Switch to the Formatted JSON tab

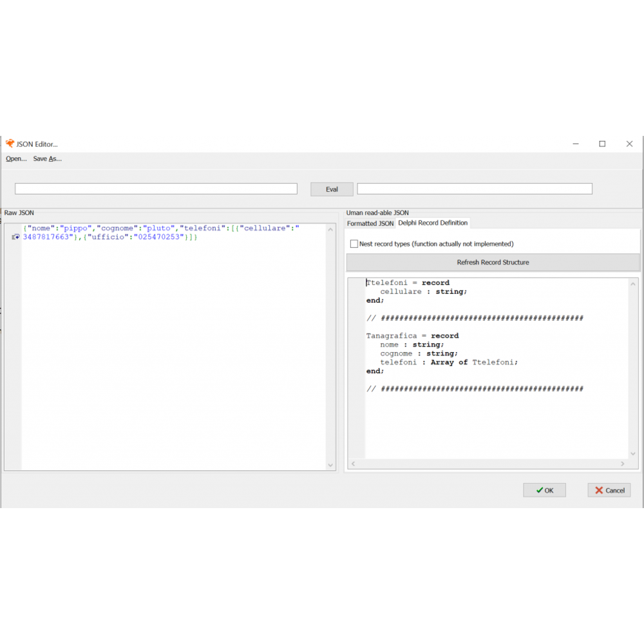pyautogui.click(x=370, y=223)
